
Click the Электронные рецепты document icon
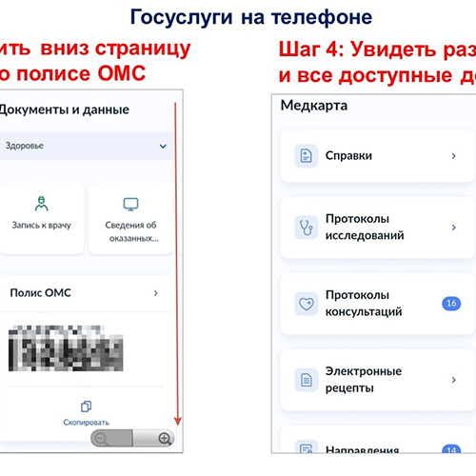(307, 380)
